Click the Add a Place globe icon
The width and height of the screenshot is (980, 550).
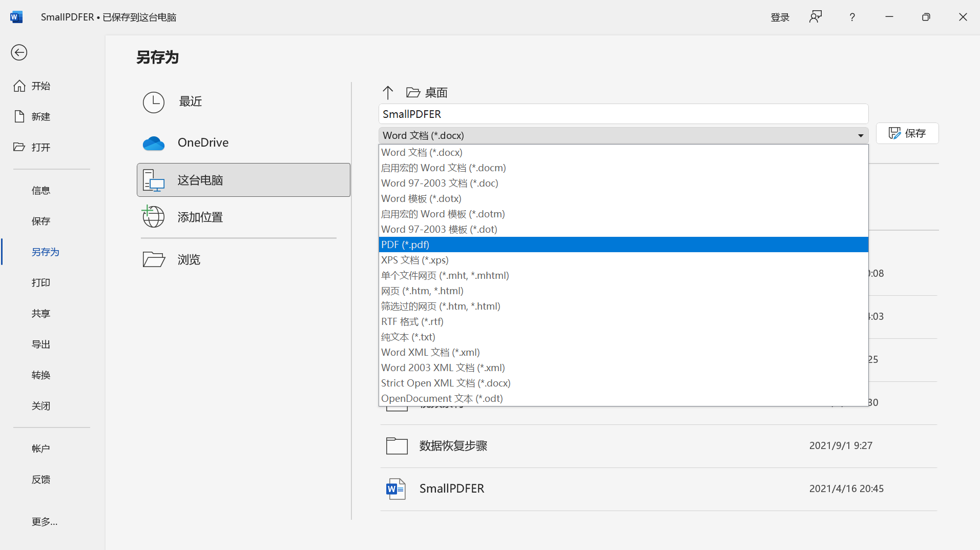(153, 217)
